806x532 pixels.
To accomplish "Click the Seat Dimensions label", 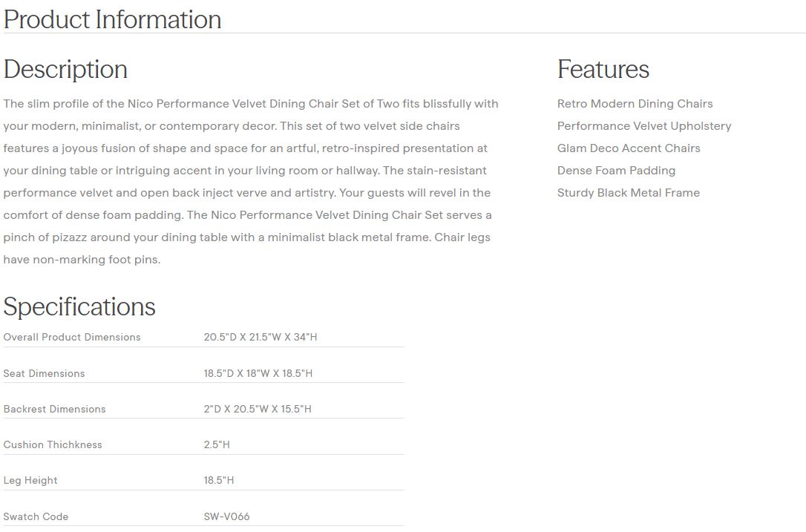I will (x=44, y=373).
